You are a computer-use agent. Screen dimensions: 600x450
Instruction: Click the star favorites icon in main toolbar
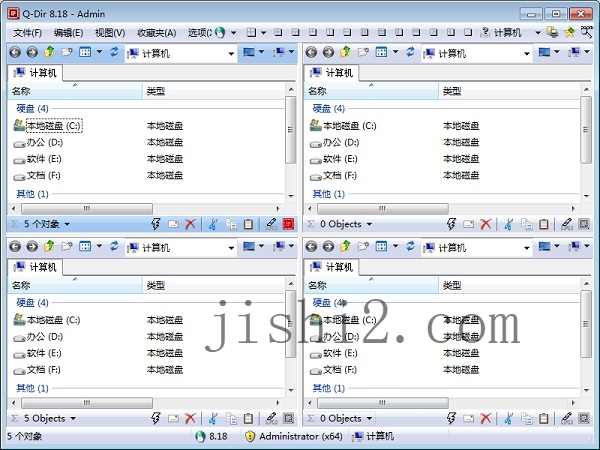[569, 33]
